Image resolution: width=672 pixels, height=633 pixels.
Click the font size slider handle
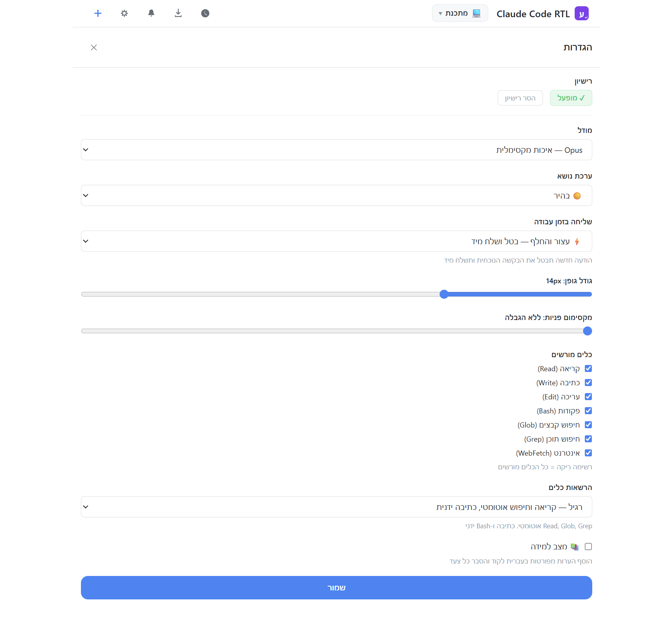click(x=444, y=294)
